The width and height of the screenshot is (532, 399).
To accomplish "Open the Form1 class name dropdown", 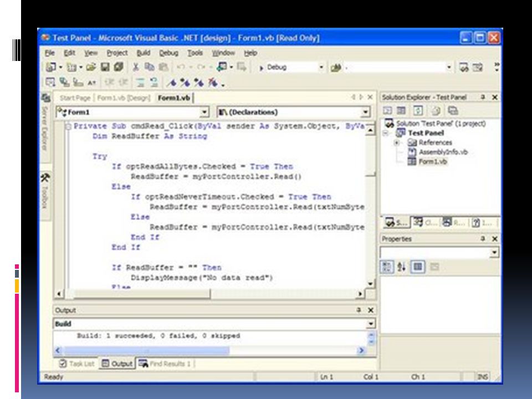I will 204,112.
